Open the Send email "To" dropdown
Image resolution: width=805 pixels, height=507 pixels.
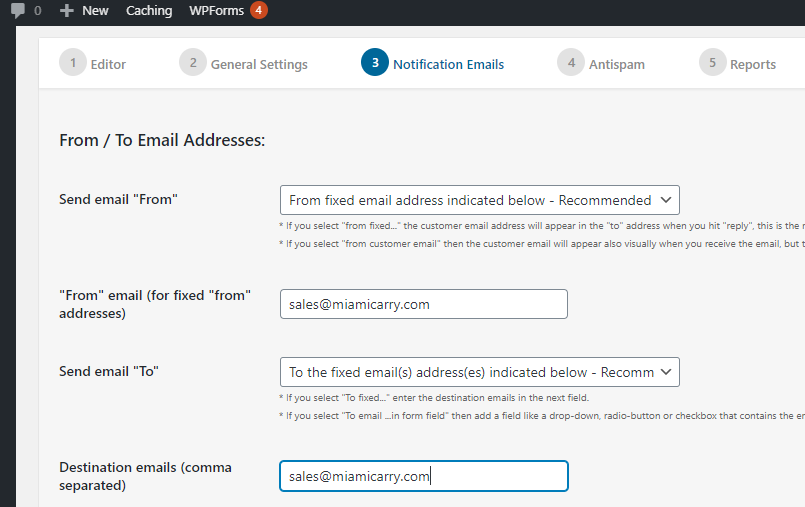[480, 372]
